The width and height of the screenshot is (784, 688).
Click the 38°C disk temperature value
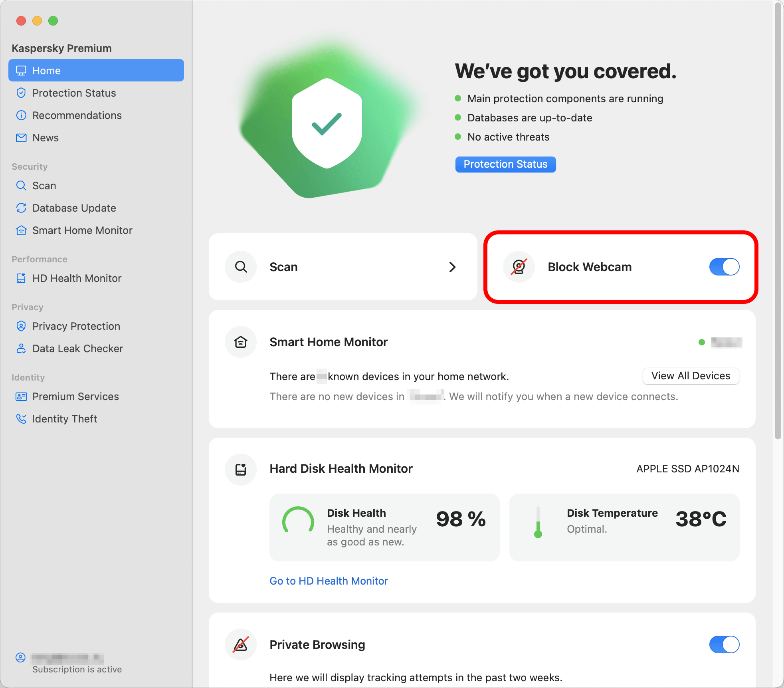coord(701,519)
